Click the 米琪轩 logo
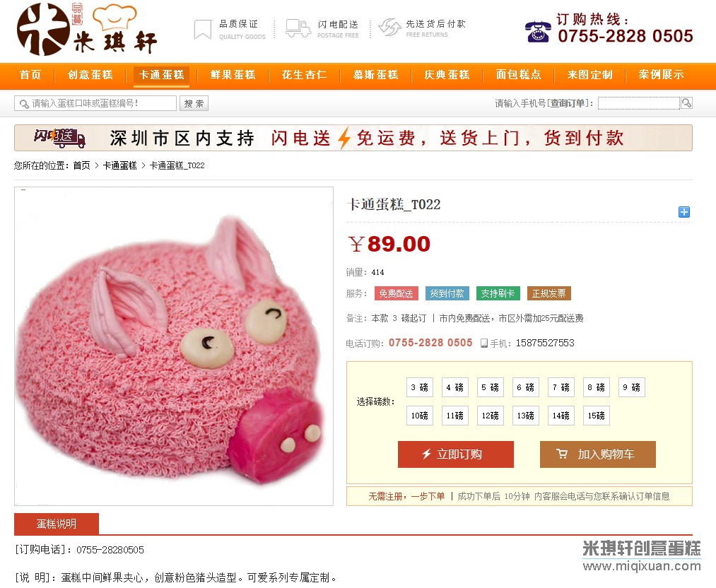The width and height of the screenshot is (716, 588). pyautogui.click(x=87, y=29)
